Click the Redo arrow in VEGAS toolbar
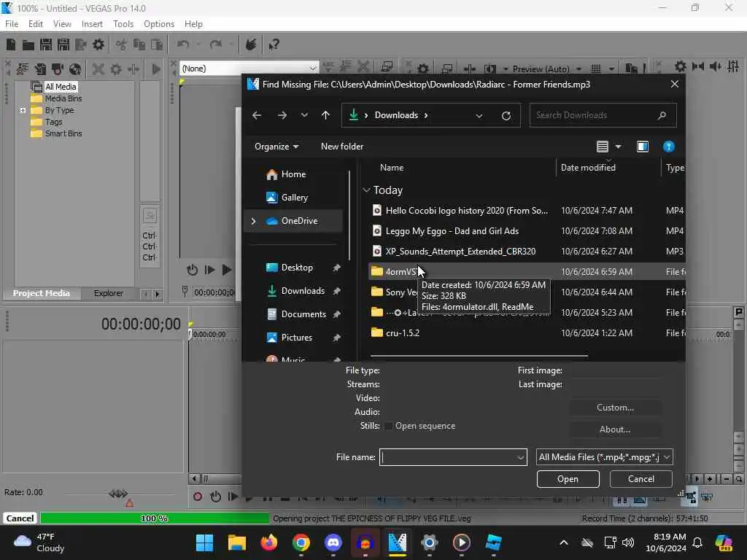 216,44
